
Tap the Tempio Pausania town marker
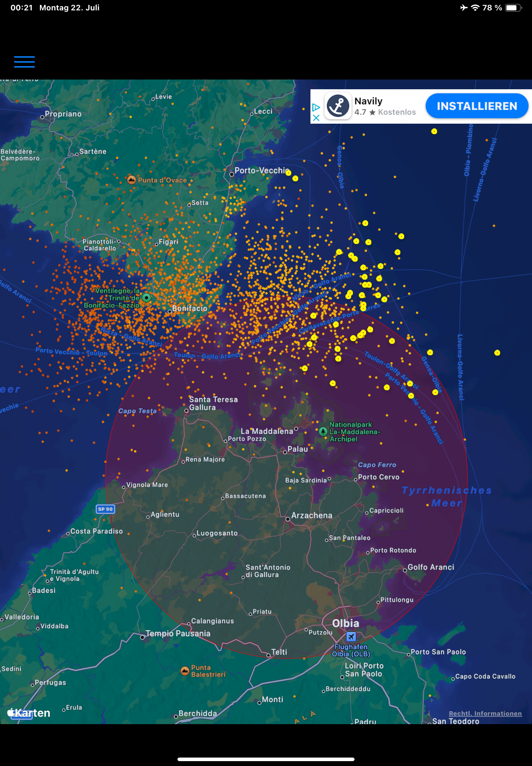click(x=142, y=637)
